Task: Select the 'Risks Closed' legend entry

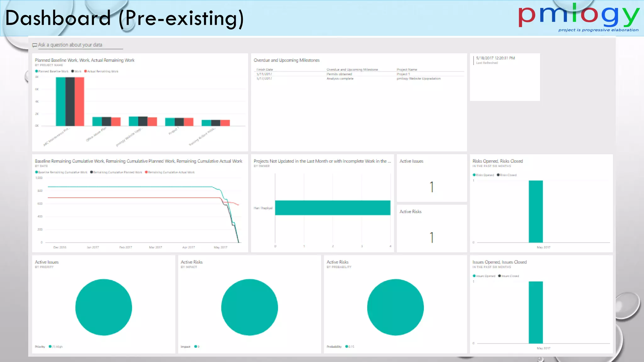Action: pos(507,175)
